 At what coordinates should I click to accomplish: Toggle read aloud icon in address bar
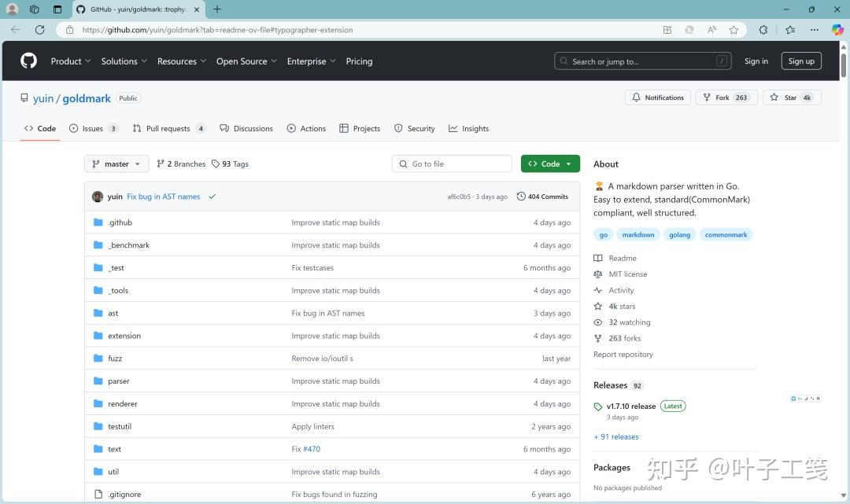coord(711,30)
